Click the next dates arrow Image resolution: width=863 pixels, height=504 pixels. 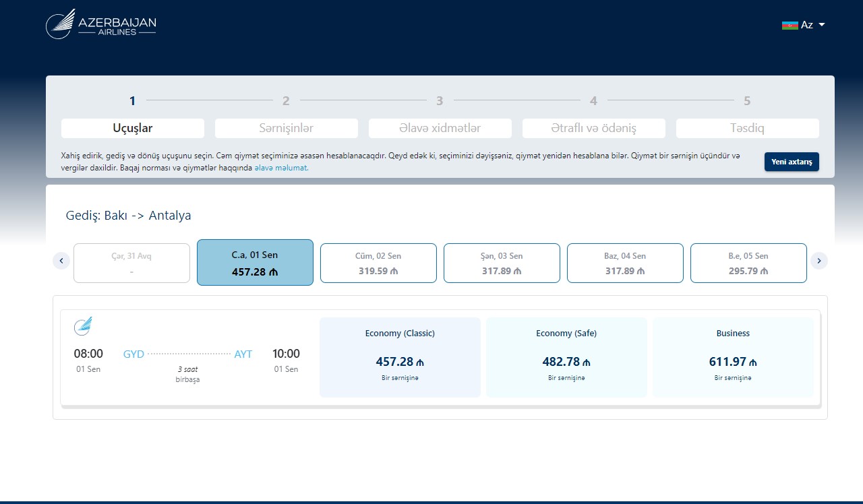click(x=819, y=261)
